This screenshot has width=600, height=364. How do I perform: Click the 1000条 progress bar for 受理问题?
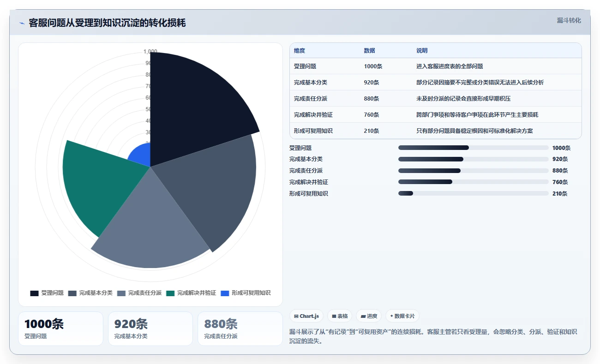473,148
